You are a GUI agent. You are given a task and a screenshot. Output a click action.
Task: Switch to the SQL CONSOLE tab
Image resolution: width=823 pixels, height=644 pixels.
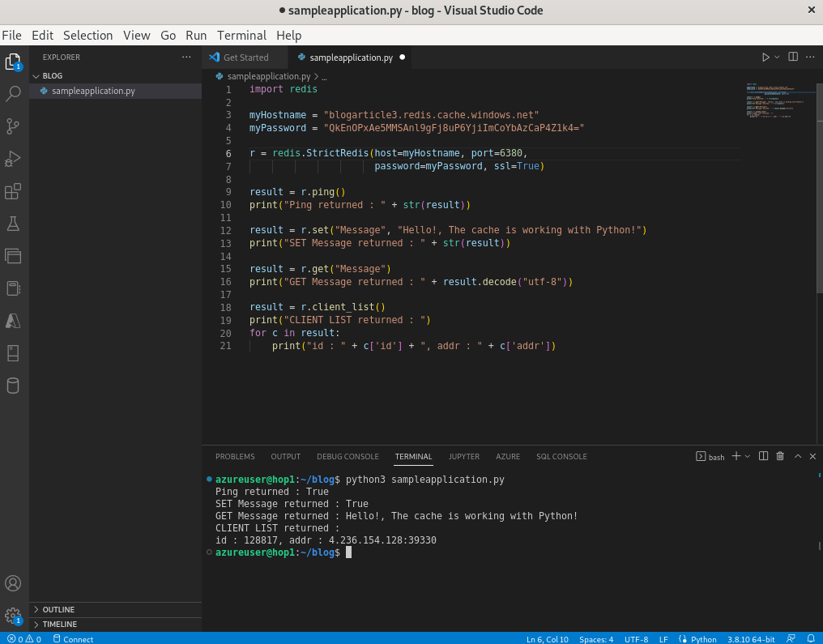coord(561,457)
